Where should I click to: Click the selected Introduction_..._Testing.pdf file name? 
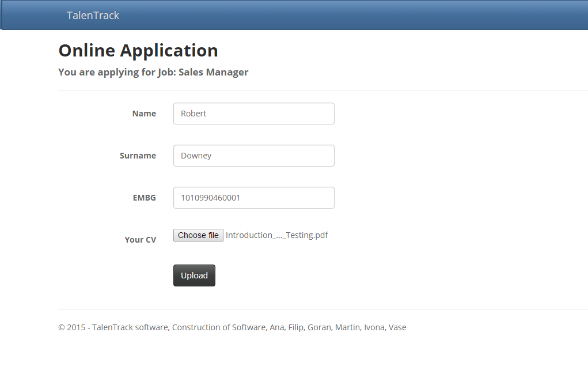276,235
